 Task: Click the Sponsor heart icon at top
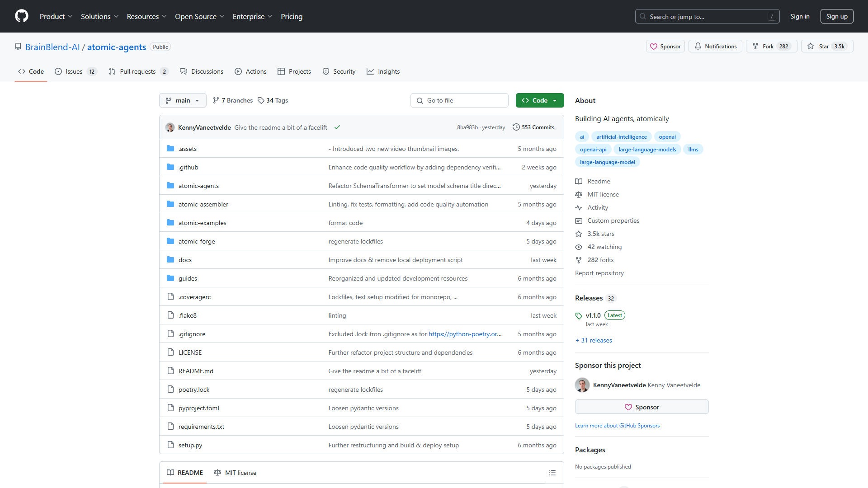click(x=654, y=46)
